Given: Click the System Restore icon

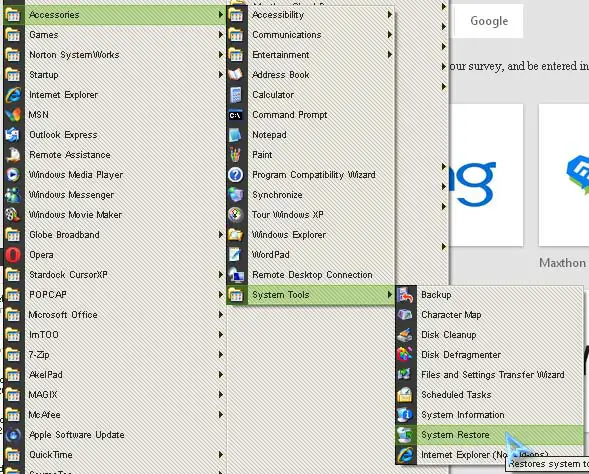Looking at the screenshot, I should [405, 435].
